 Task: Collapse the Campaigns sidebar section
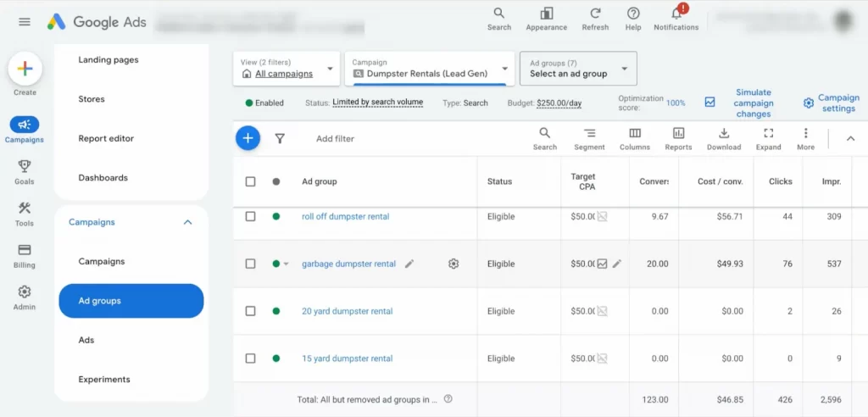tap(187, 222)
